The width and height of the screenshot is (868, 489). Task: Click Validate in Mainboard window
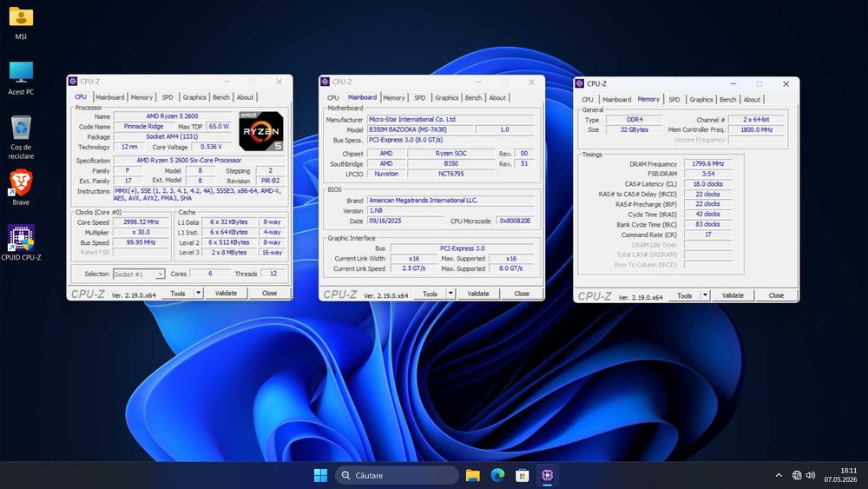tap(478, 294)
